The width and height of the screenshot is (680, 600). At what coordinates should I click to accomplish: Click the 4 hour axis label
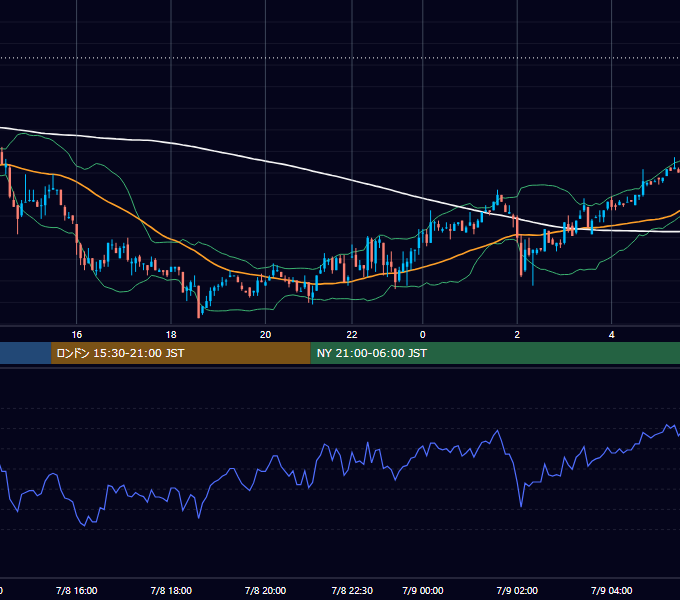(x=611, y=334)
